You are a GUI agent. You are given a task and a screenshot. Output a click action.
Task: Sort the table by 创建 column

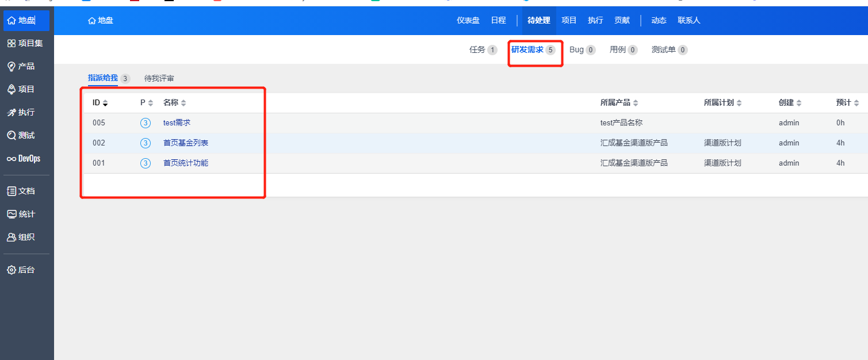point(790,103)
